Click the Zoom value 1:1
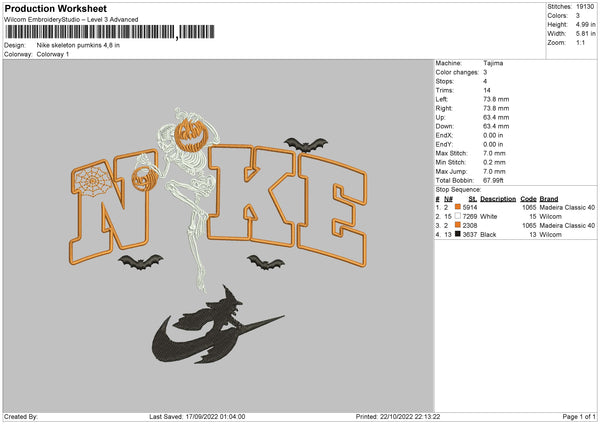The image size is (600, 424). [x=580, y=42]
